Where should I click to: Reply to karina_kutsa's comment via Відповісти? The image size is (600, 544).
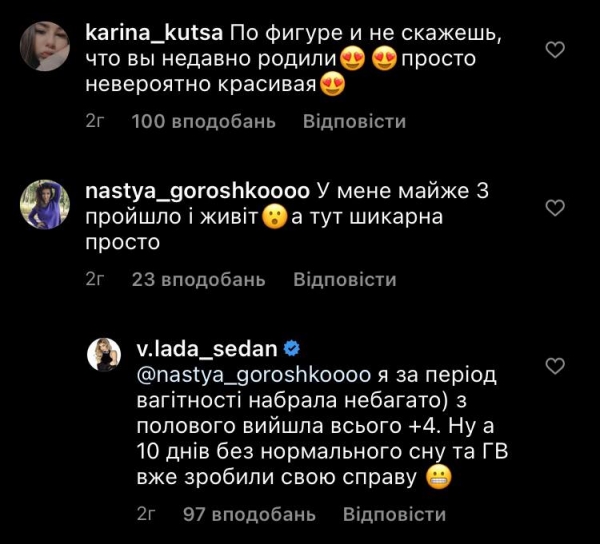pos(354,122)
